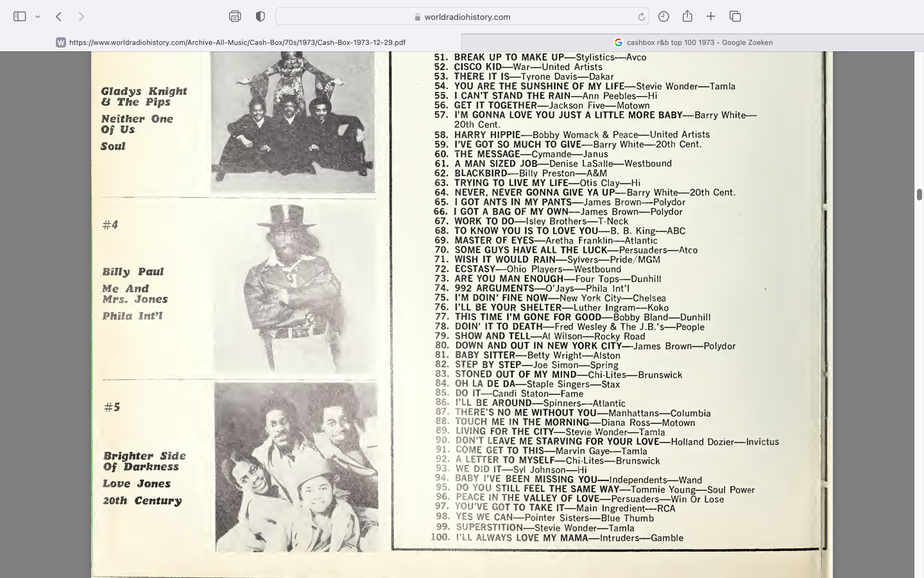The height and width of the screenshot is (578, 924).
Task: Click entry 99 Superstition
Action: click(535, 528)
